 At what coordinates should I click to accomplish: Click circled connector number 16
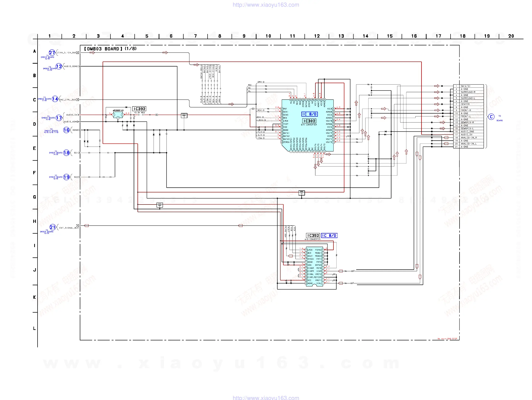coord(66,130)
